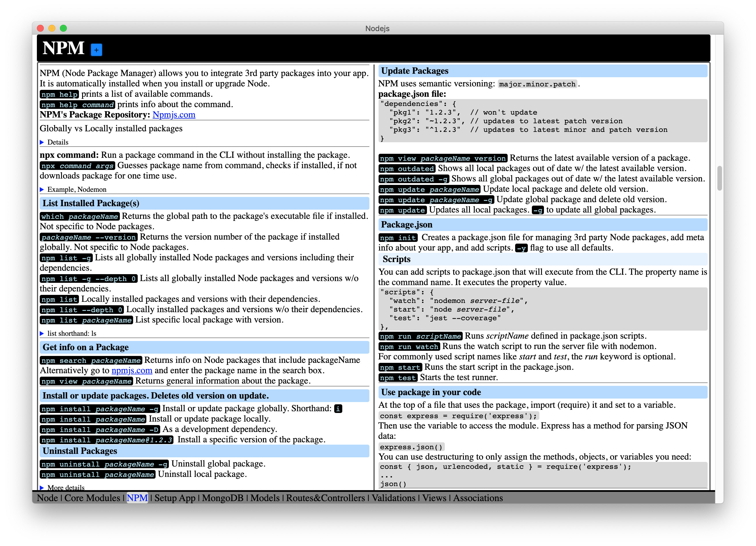Click the 'npm list packageName' snippet
The width and height of the screenshot is (756, 546).
tap(86, 320)
